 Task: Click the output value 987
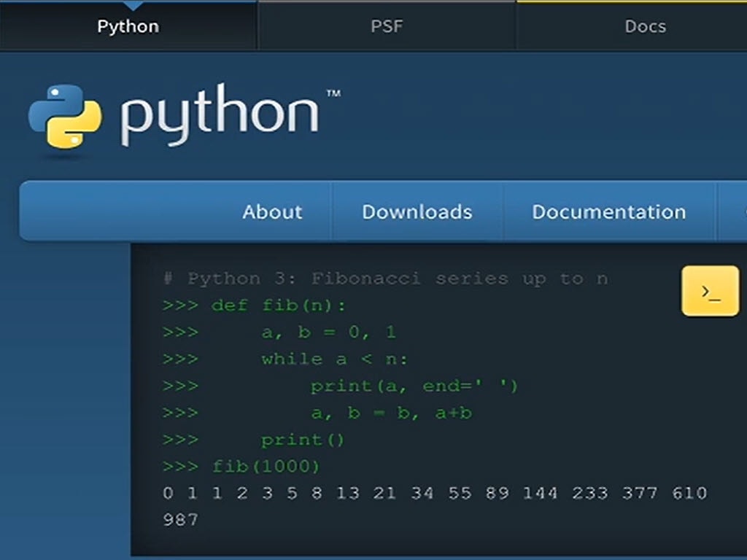pyautogui.click(x=181, y=519)
